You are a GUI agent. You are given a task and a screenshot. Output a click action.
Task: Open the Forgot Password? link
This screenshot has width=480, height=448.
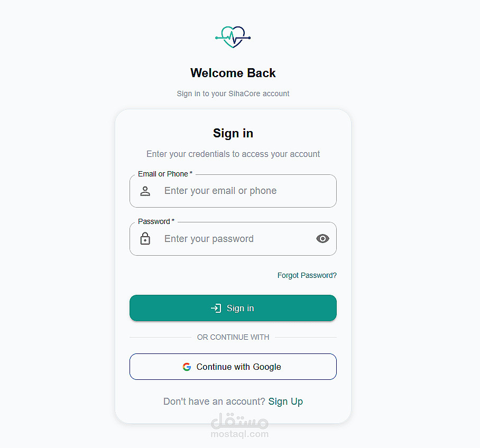[x=307, y=275]
